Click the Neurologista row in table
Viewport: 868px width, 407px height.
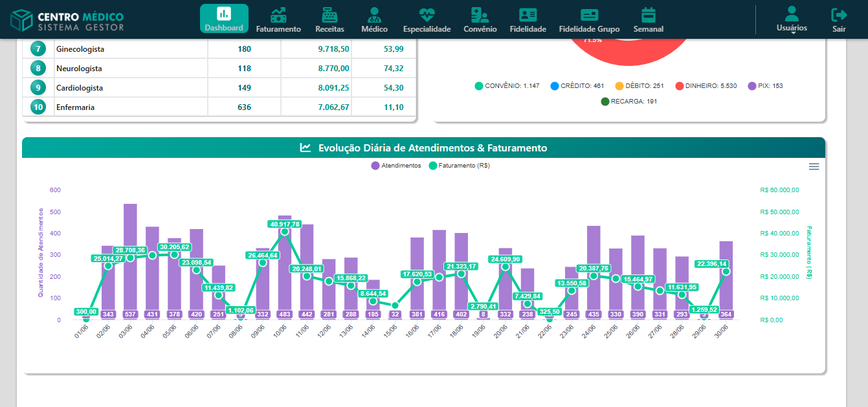pyautogui.click(x=79, y=69)
